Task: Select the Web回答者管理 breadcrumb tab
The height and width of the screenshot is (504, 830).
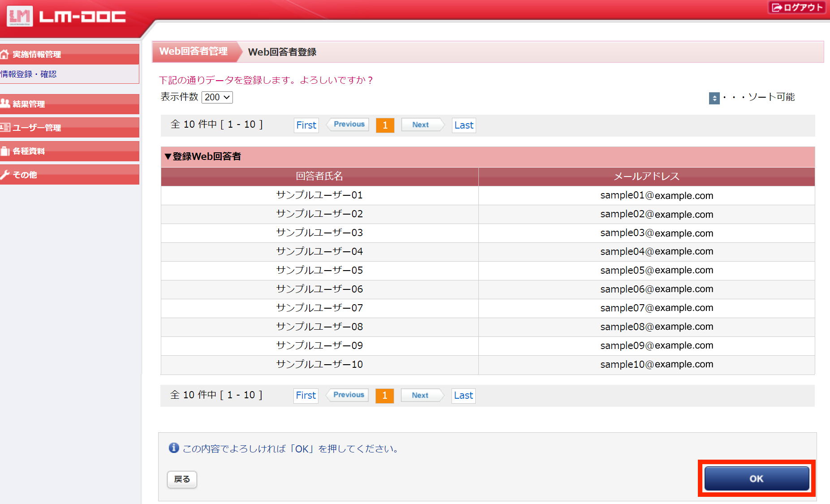Action: 194,52
